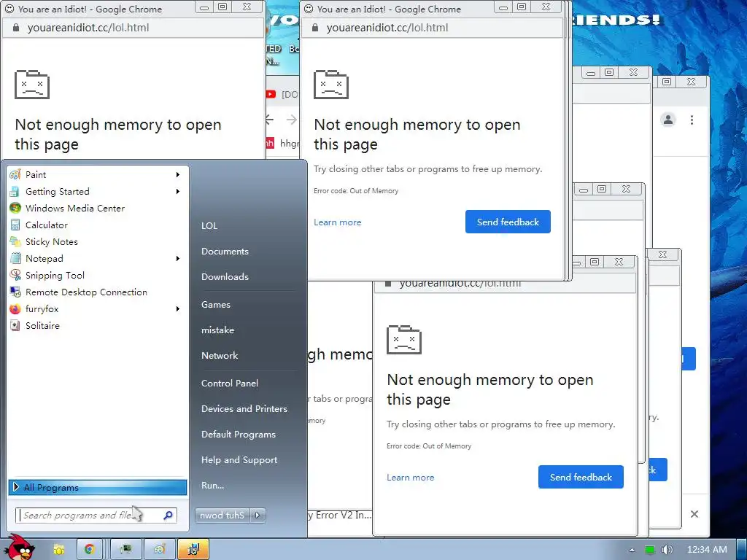The height and width of the screenshot is (560, 747).
Task: Expand All Programs list
Action: [x=98, y=487]
